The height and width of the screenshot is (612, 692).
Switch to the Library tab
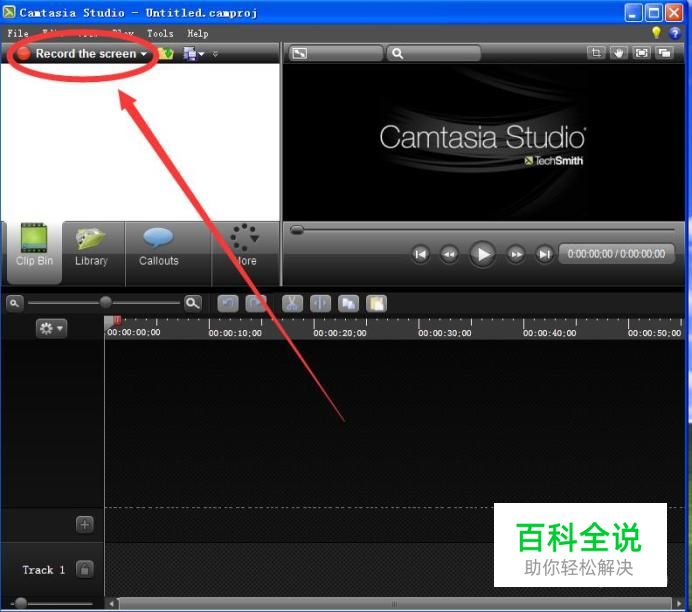pyautogui.click(x=91, y=252)
